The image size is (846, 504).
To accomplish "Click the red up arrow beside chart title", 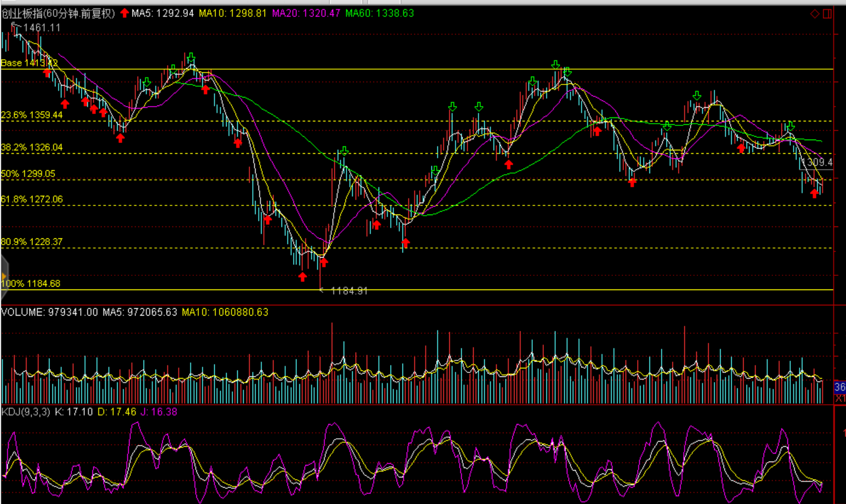I will pos(124,13).
